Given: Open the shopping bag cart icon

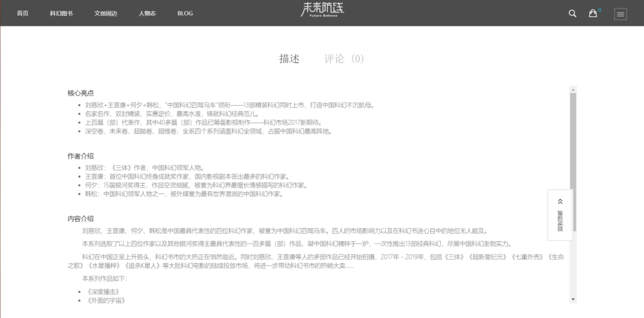Looking at the screenshot, I should (x=592, y=14).
